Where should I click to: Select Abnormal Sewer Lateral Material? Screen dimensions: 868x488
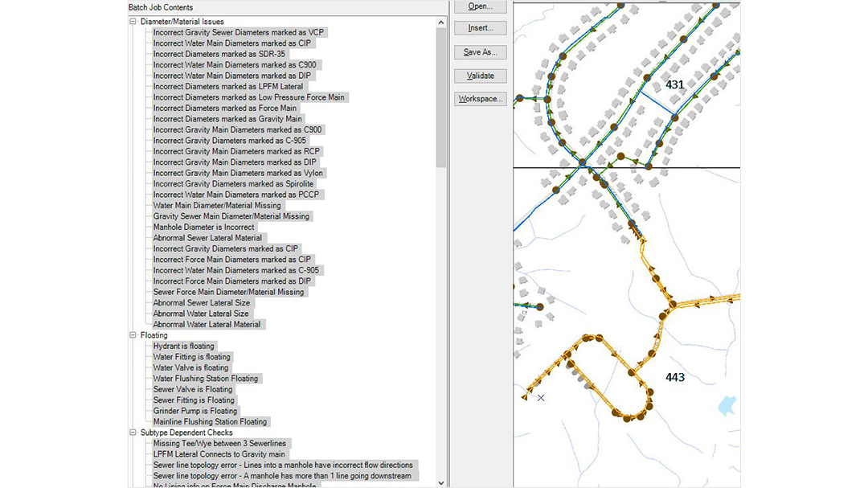[x=207, y=238]
